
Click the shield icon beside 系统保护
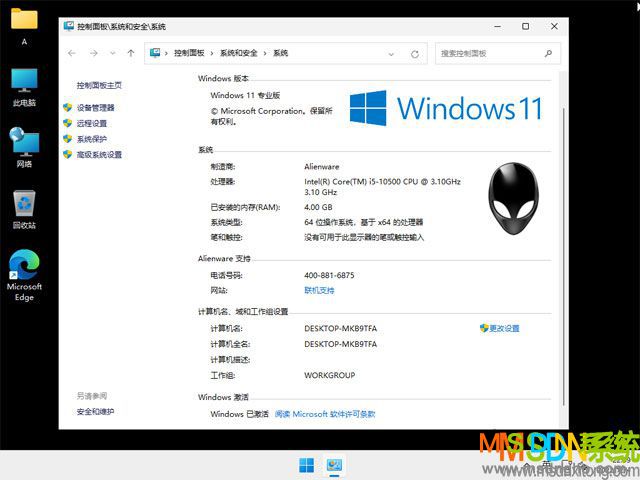coord(68,138)
